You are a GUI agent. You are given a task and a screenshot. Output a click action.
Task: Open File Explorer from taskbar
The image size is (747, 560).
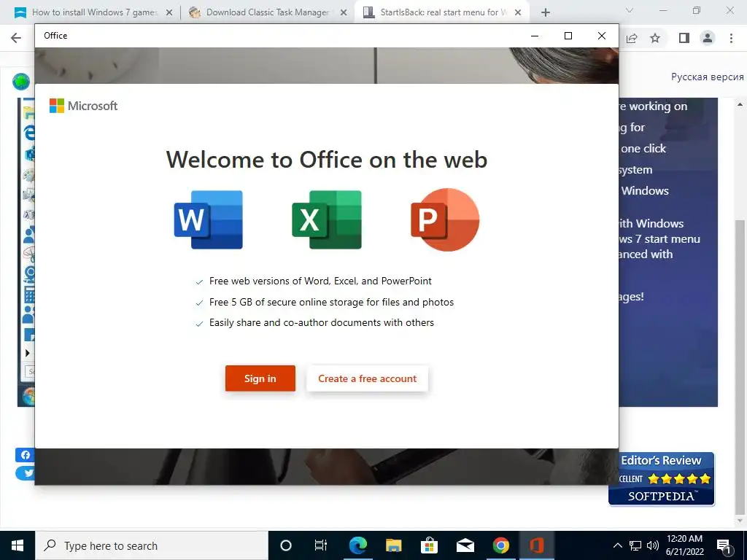coord(393,545)
